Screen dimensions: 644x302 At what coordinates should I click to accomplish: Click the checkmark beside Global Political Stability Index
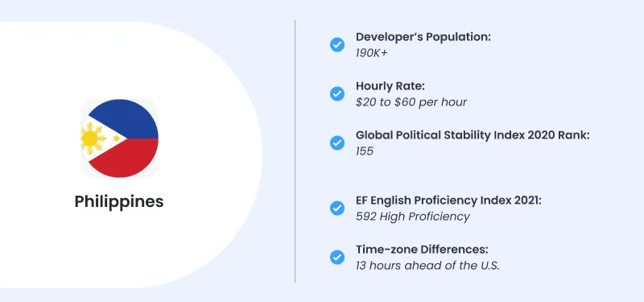(x=337, y=143)
